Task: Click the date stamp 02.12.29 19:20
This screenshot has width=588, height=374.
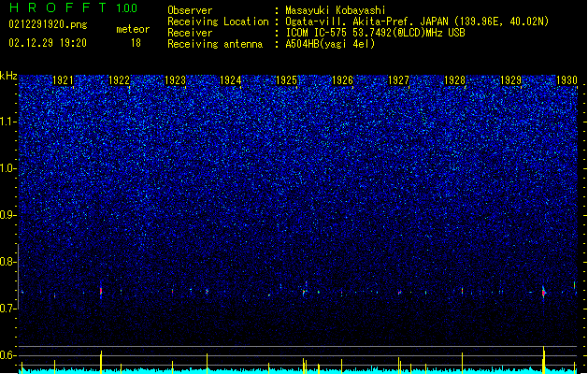Action: point(48,43)
